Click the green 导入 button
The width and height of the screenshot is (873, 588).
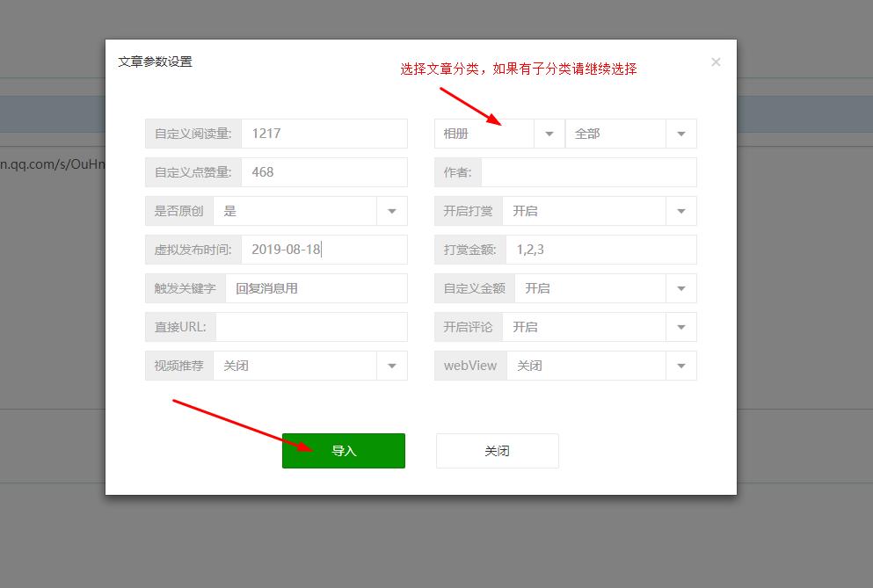click(344, 451)
